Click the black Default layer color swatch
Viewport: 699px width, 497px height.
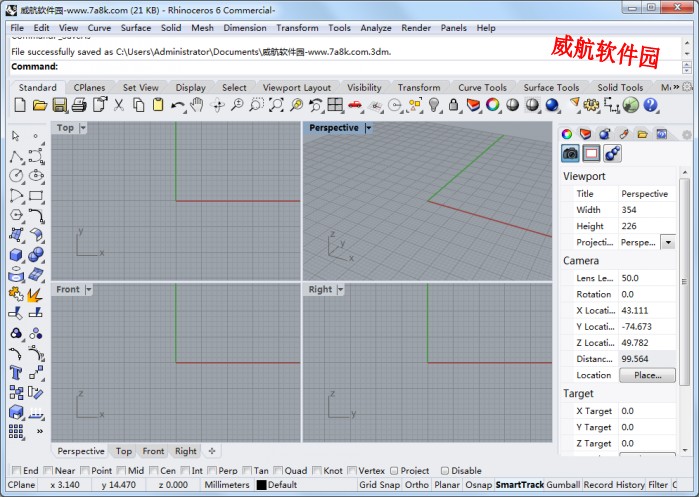(x=262, y=485)
